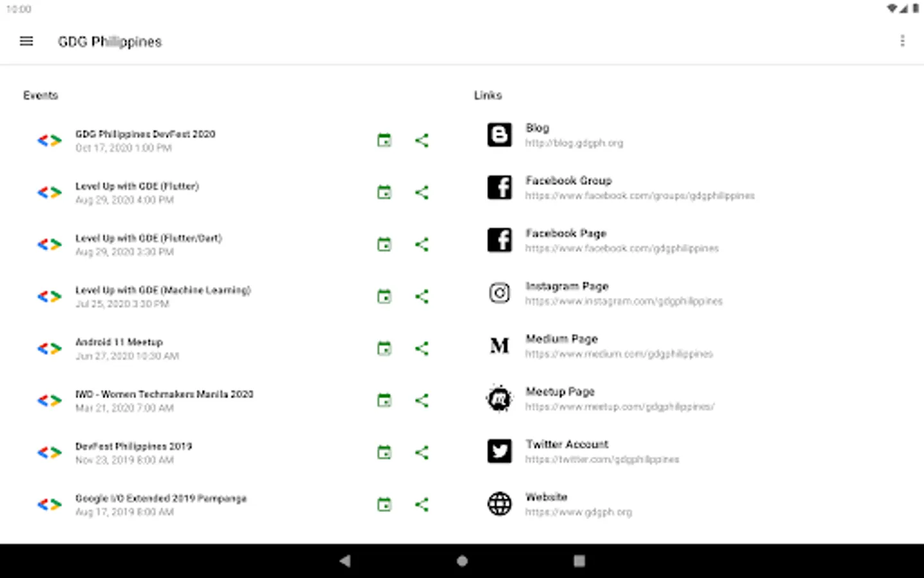The width and height of the screenshot is (924, 578).
Task: Click the Website globe icon
Action: pos(499,504)
